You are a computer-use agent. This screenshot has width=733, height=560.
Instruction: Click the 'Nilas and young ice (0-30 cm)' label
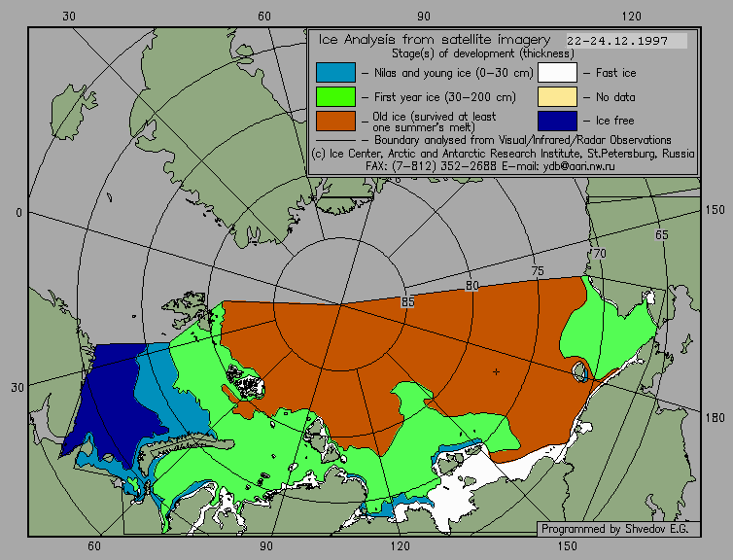click(453, 73)
